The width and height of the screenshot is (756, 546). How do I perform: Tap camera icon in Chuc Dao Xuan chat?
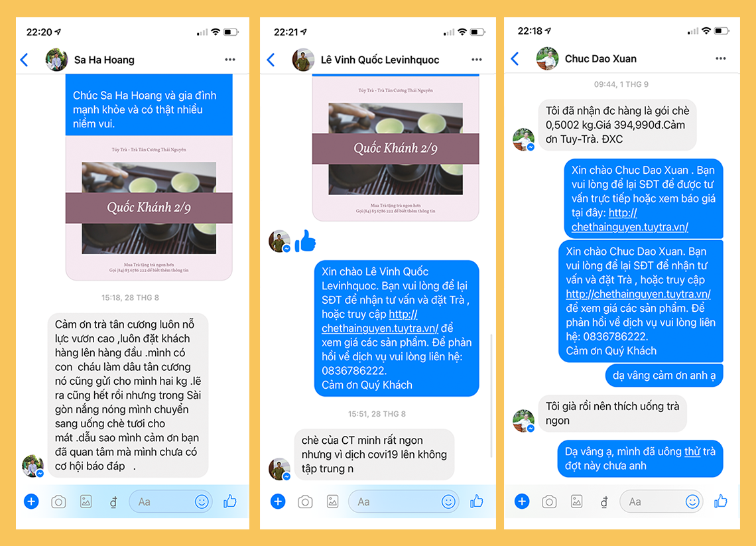[549, 502]
